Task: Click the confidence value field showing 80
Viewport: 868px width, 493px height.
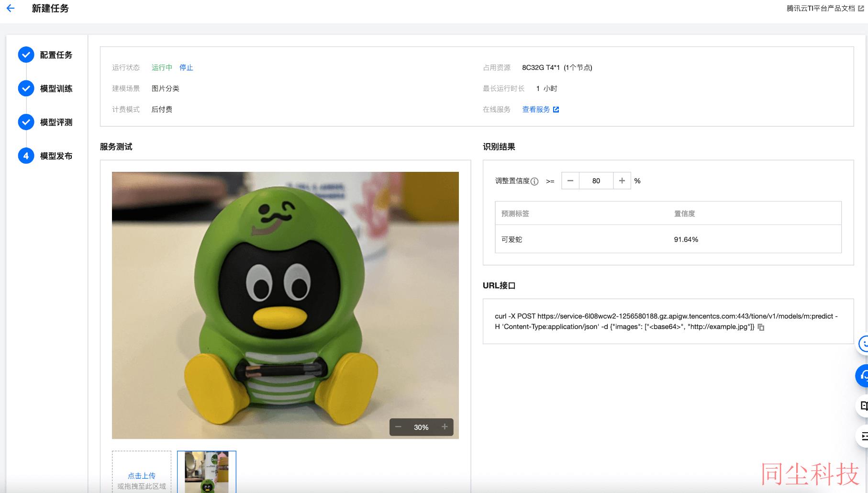Action: point(596,181)
